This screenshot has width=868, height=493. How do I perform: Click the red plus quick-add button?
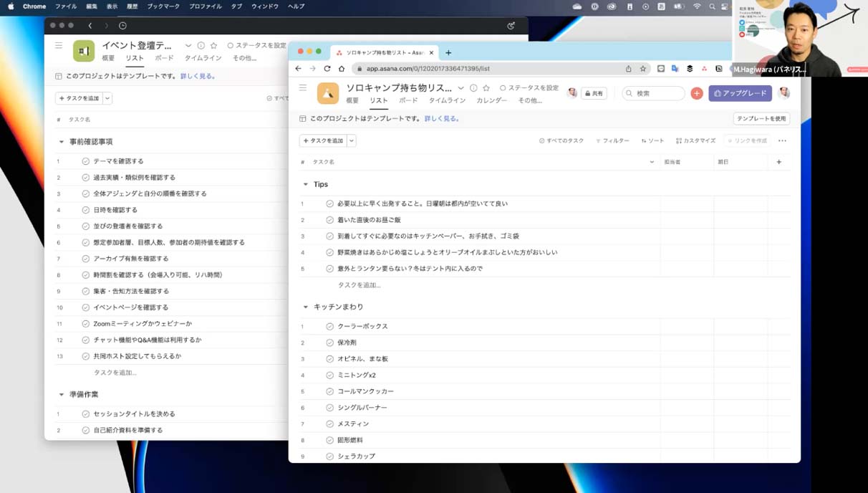(x=697, y=93)
